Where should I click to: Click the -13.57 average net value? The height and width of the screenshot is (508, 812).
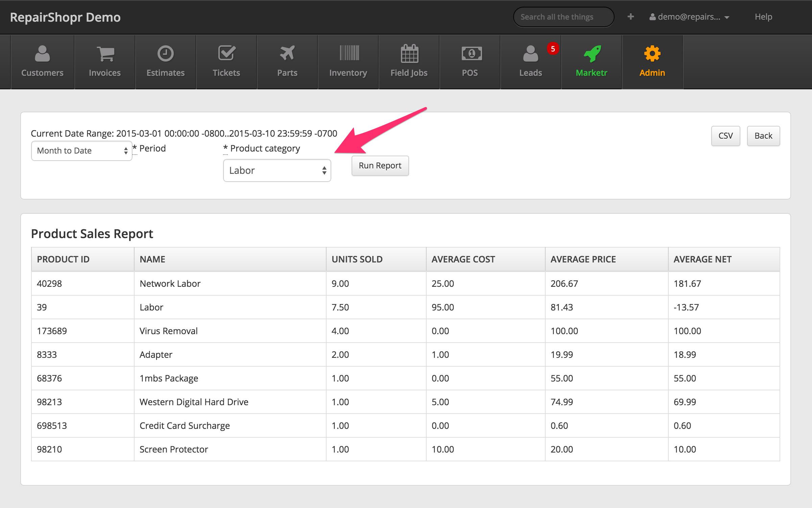[686, 307]
